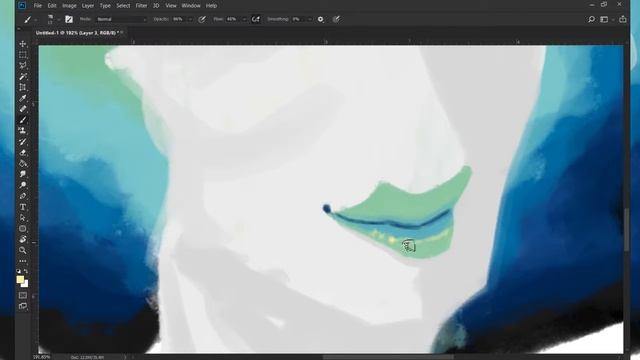Open the File menu
The width and height of the screenshot is (640, 360).
pos(38,6)
